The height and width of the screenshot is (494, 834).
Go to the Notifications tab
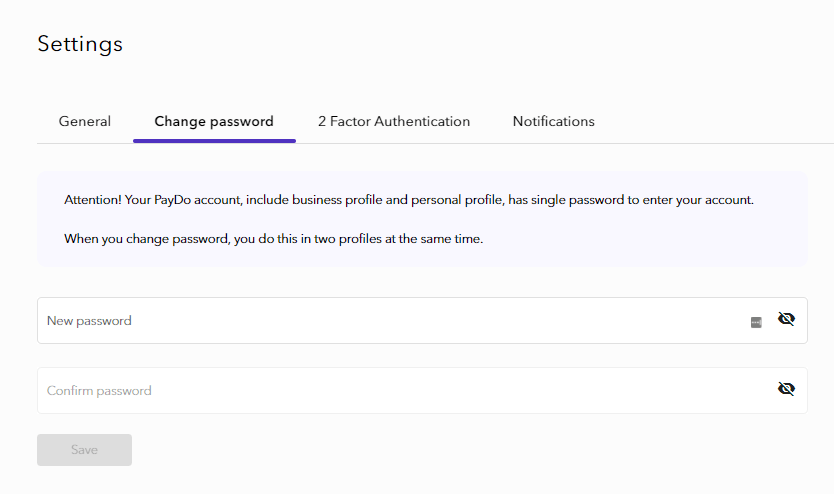click(554, 121)
